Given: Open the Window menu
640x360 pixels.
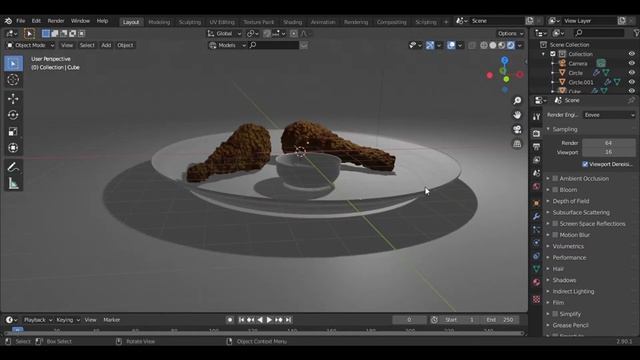Looking at the screenshot, I should tap(80, 21).
